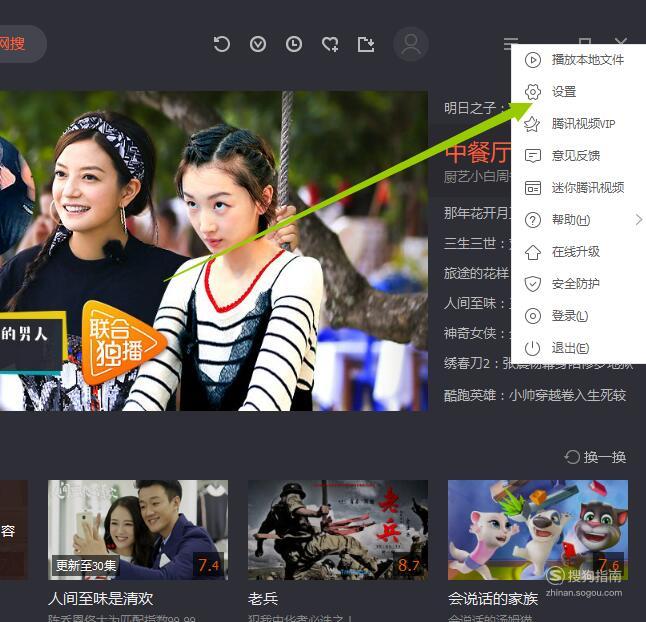The height and width of the screenshot is (622, 646).
Task: Click the gear icon beside 设置
Action: [x=533, y=91]
